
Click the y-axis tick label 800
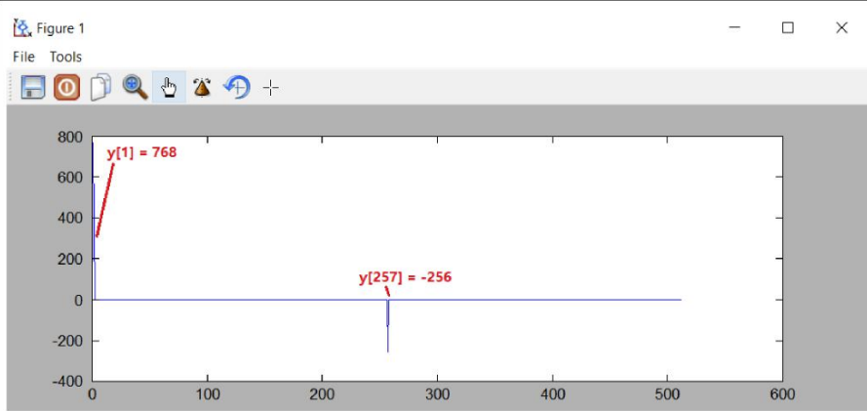pos(70,137)
